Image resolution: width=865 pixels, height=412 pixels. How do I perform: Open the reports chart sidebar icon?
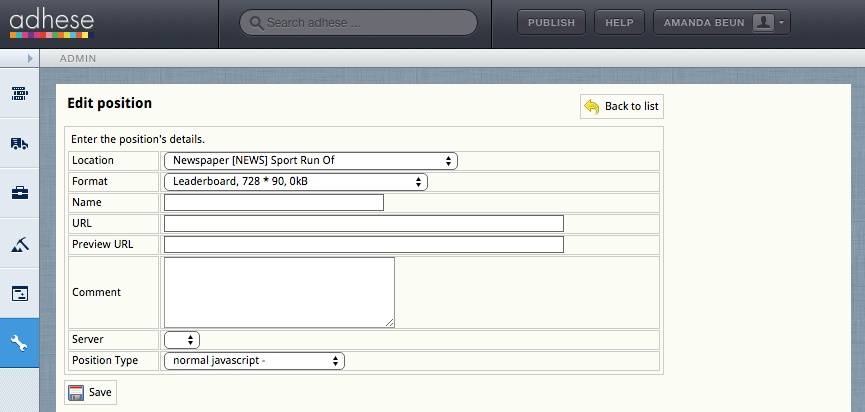click(x=19, y=243)
